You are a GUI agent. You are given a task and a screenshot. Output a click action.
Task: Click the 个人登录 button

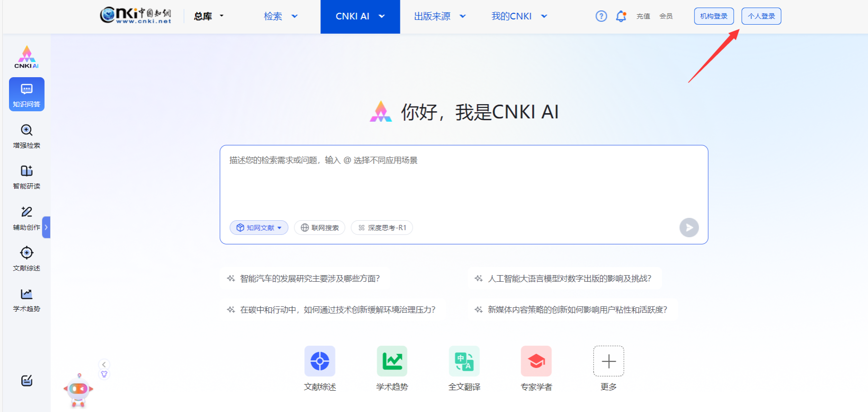pyautogui.click(x=761, y=16)
